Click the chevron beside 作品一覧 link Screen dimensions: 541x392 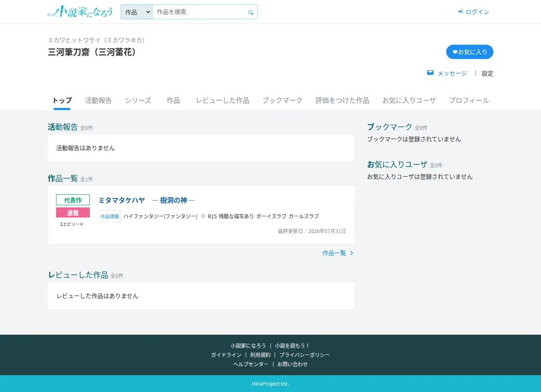[352, 253]
